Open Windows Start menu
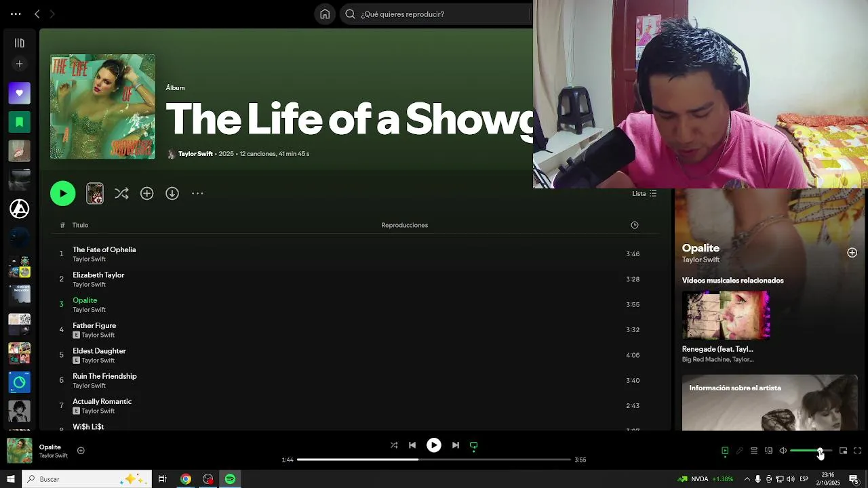This screenshot has height=488, width=868. pyautogui.click(x=10, y=479)
